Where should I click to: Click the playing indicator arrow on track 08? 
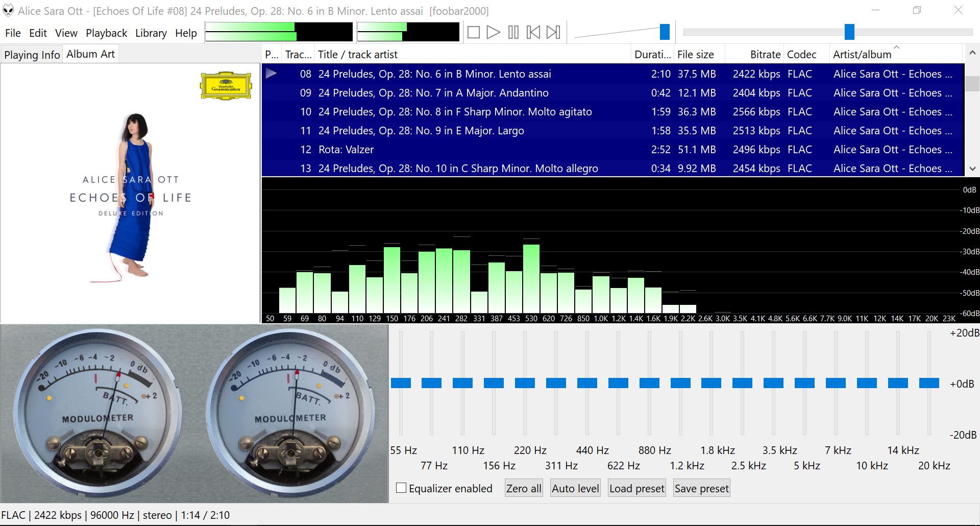point(272,74)
